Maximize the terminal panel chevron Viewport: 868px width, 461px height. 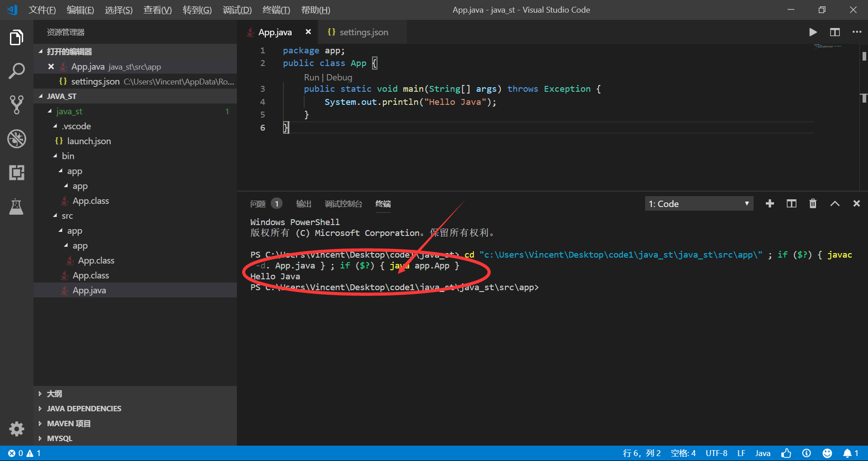(835, 203)
